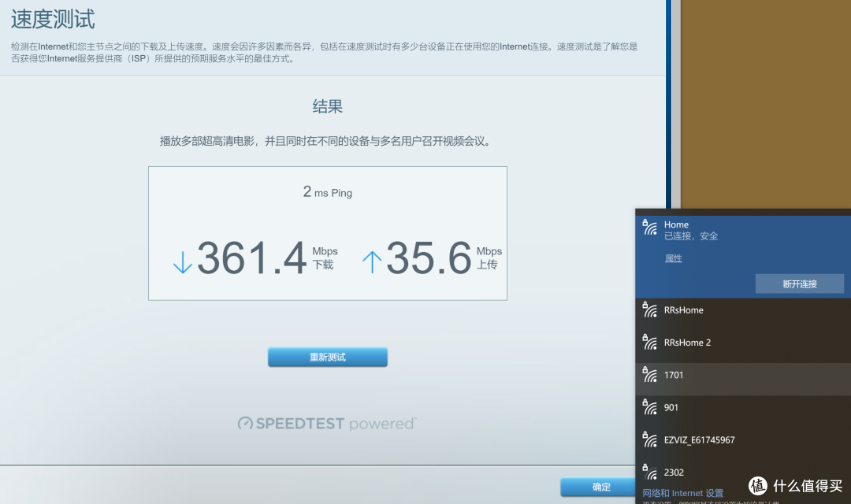This screenshot has width=851, height=504.
Task: Click the blue upload arrow icon
Action: pos(372,262)
